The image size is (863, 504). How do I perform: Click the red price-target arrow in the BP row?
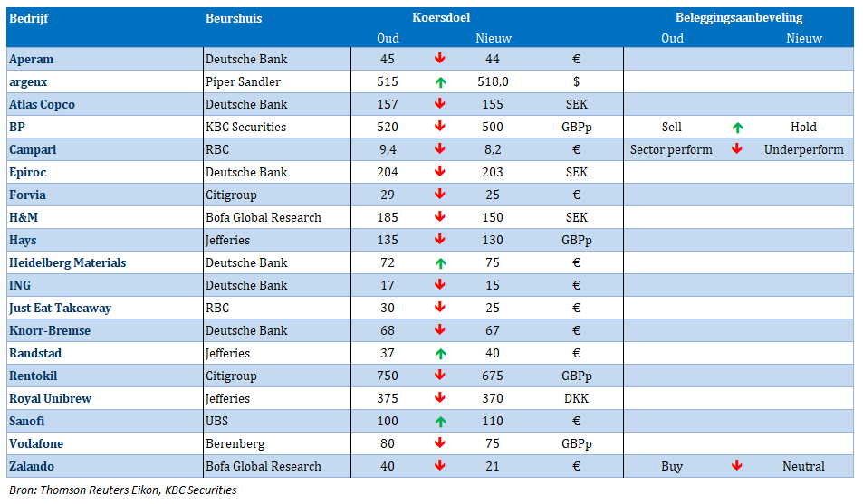[440, 126]
